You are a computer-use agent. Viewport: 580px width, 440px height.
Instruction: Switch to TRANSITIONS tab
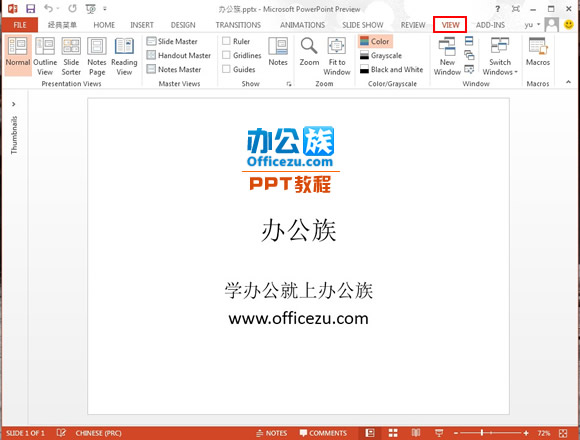238,25
